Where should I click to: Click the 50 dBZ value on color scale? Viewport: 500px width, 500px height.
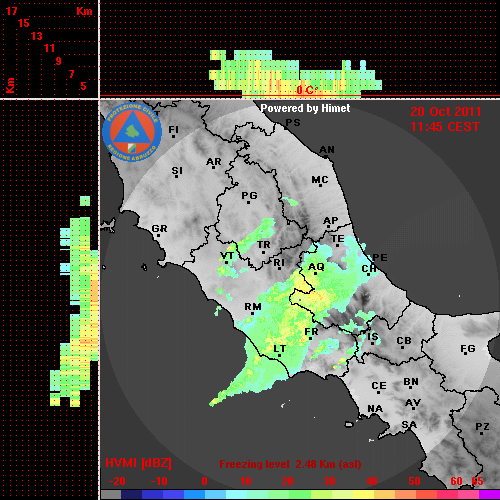[x=415, y=481]
